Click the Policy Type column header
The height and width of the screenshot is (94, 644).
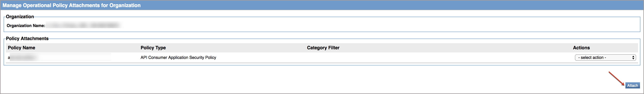(153, 48)
